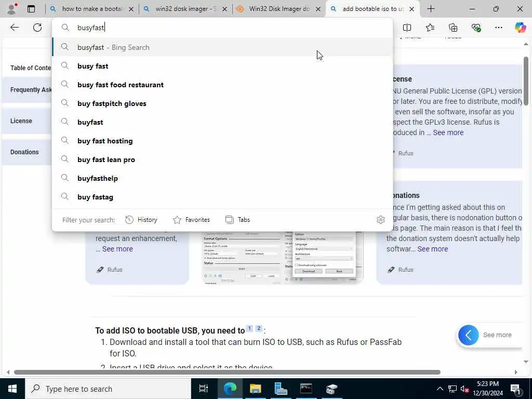Open the clock showing 5:23 PM

488,389
